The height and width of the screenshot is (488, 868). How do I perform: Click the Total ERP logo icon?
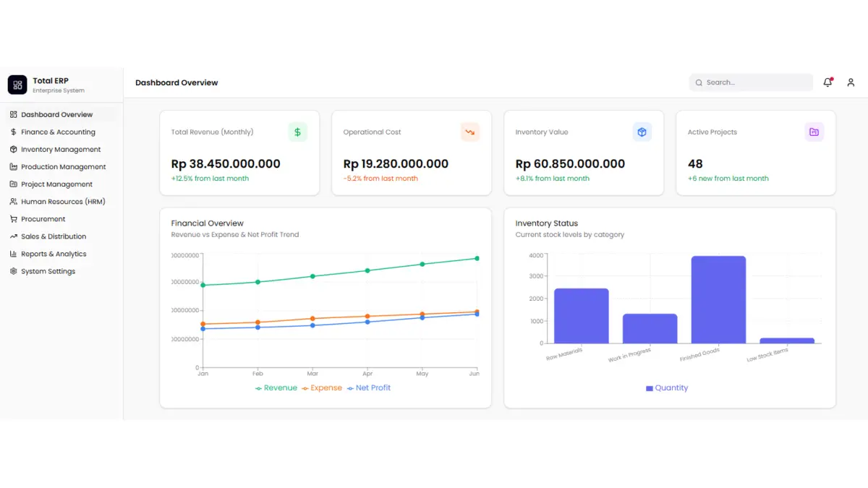[x=17, y=85]
